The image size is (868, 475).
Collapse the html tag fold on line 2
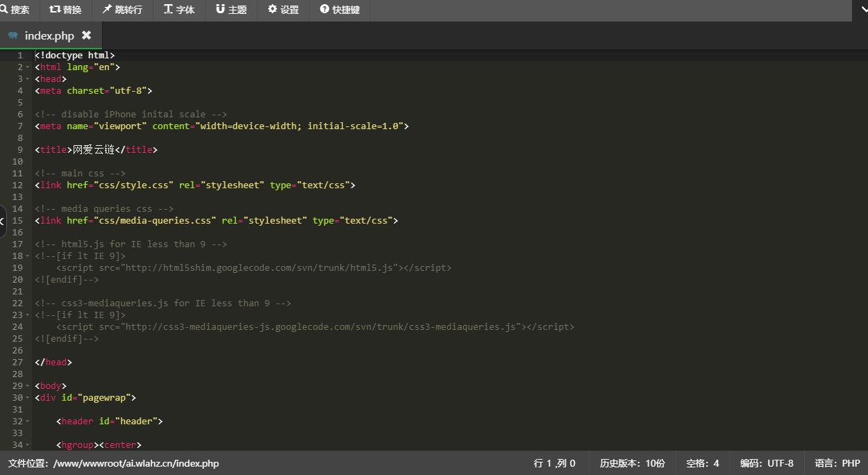pyautogui.click(x=28, y=67)
